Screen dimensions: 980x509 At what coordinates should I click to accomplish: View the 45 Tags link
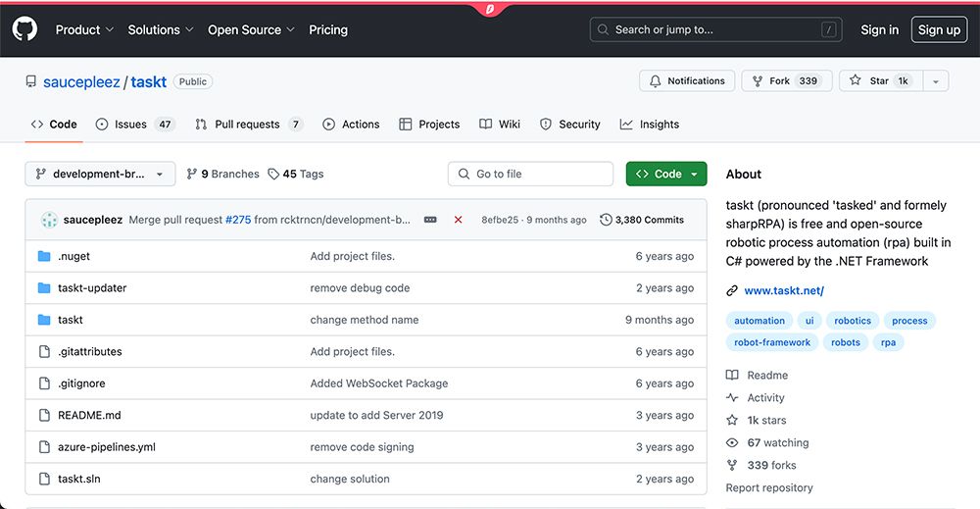tap(296, 174)
